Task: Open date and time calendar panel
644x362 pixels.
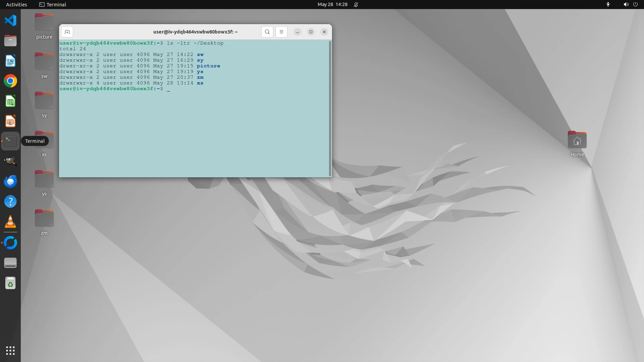Action: (332, 4)
